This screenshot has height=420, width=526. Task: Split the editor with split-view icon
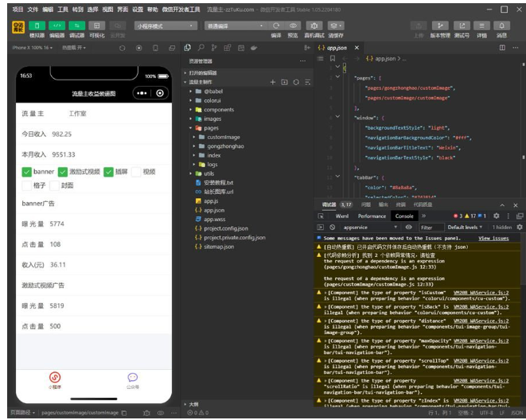(502, 48)
